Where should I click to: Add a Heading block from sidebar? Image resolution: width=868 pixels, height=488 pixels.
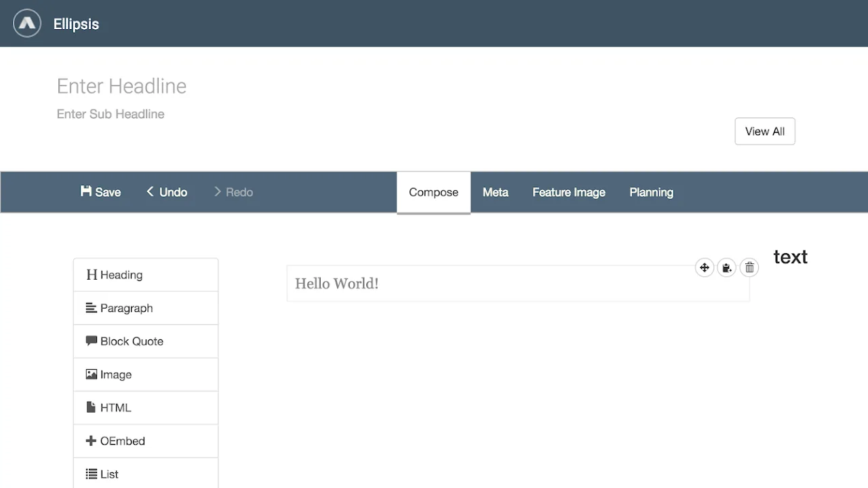[146, 275]
